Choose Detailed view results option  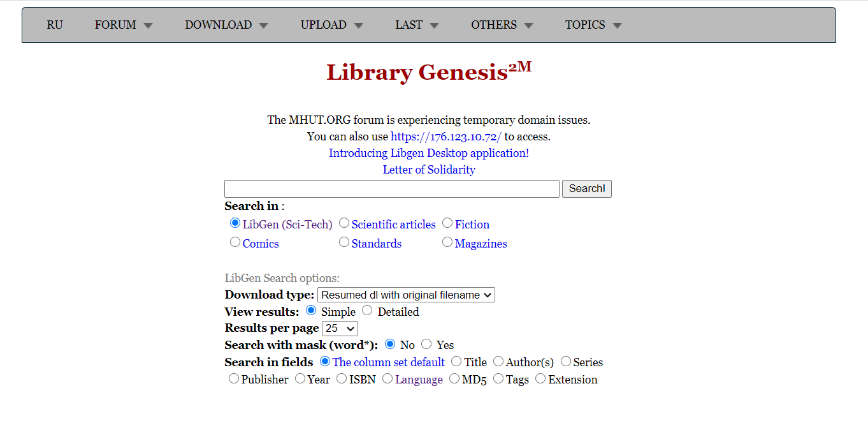(367, 311)
